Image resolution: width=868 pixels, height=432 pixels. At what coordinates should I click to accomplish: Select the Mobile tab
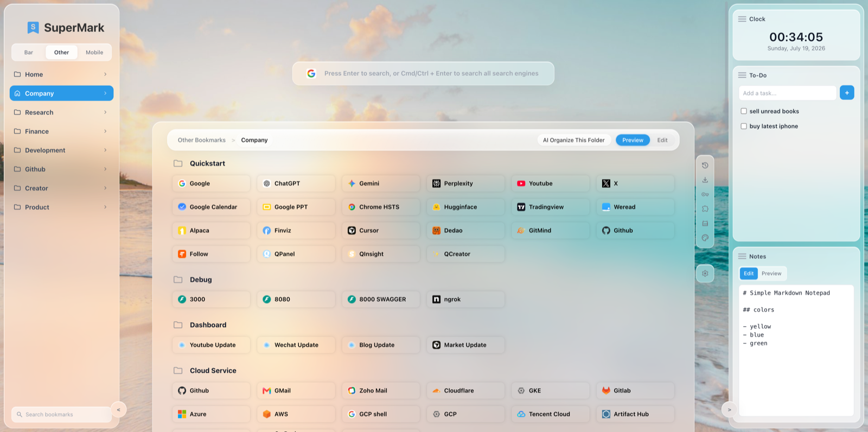94,53
